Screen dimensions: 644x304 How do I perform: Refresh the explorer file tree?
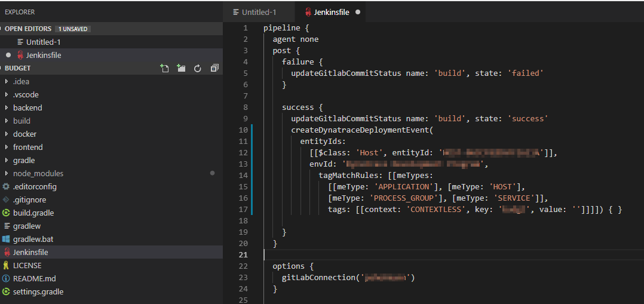click(x=198, y=69)
